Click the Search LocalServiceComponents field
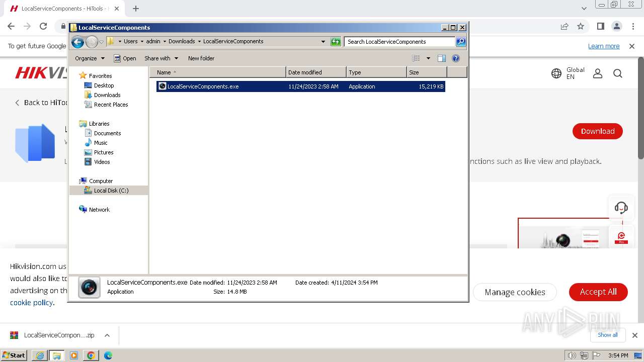644x362 pixels. coord(400,42)
